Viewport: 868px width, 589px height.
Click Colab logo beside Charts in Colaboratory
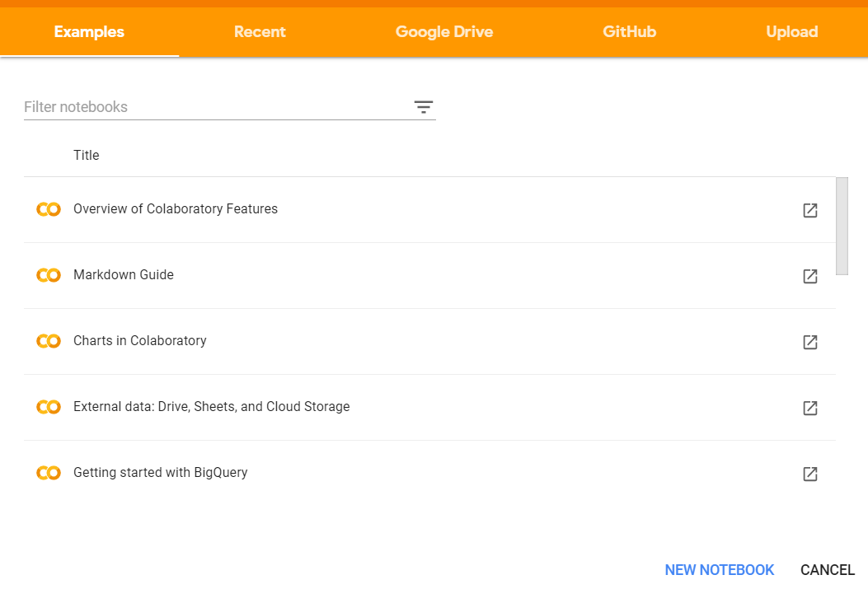pos(49,341)
